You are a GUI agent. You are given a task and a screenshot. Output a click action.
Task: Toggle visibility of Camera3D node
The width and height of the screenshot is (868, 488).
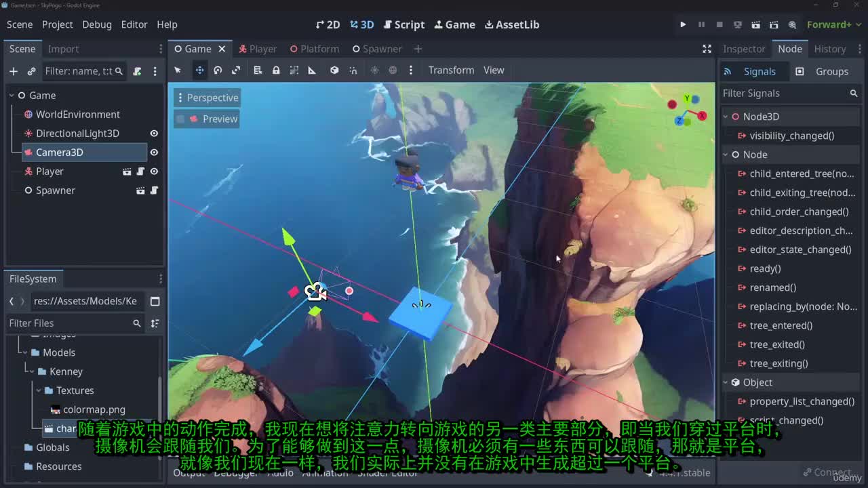[x=154, y=152]
